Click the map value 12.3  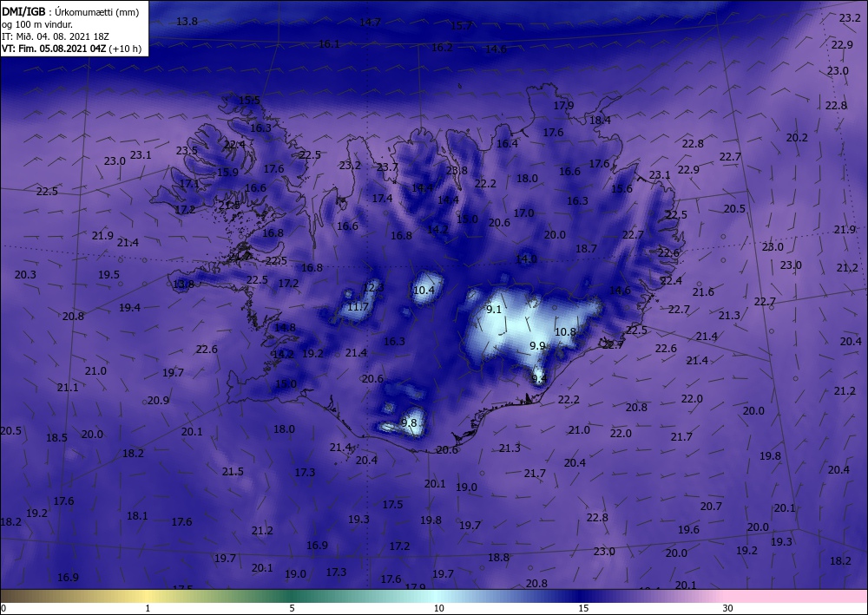coord(373,288)
